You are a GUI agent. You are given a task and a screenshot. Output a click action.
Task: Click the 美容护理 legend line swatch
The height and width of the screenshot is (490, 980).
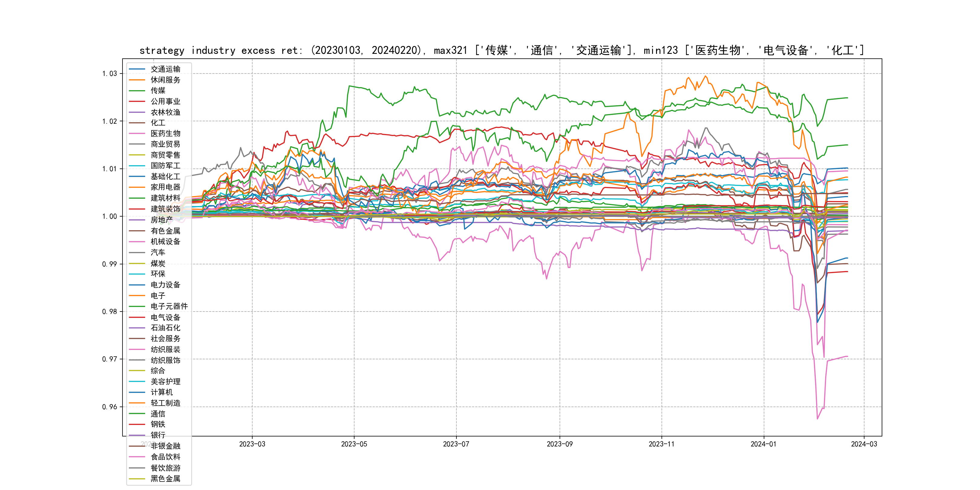pyautogui.click(x=137, y=382)
